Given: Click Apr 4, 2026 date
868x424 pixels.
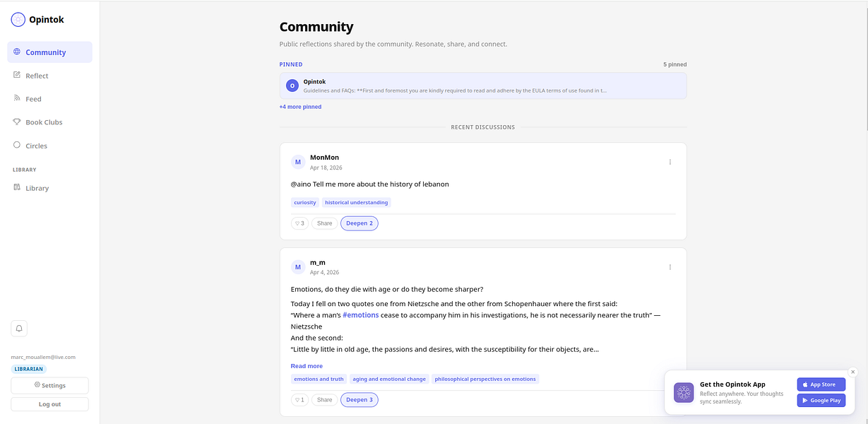Looking at the screenshot, I should [x=325, y=273].
